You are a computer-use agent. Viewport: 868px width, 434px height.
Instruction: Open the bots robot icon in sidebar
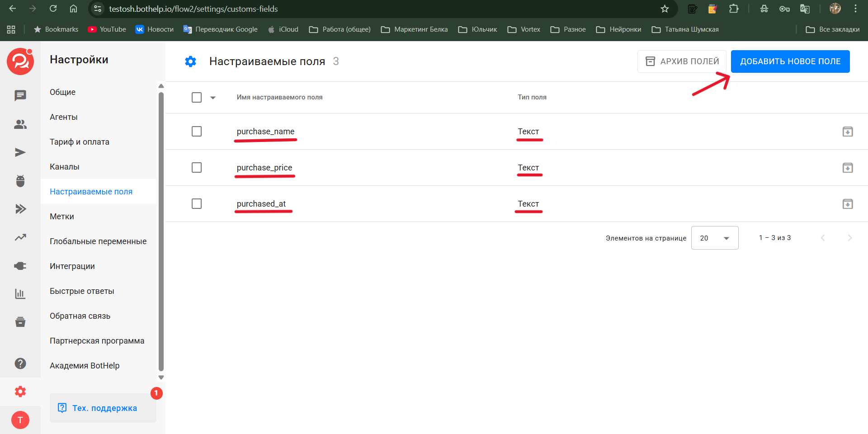point(20,181)
